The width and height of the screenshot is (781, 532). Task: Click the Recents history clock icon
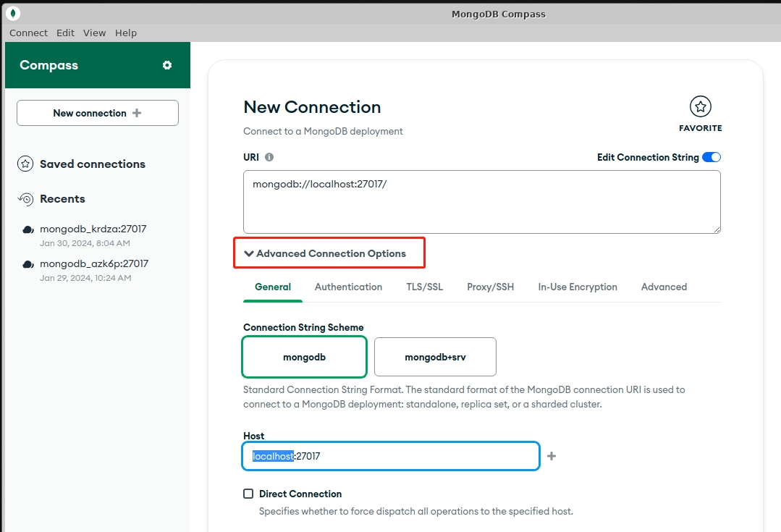[25, 199]
